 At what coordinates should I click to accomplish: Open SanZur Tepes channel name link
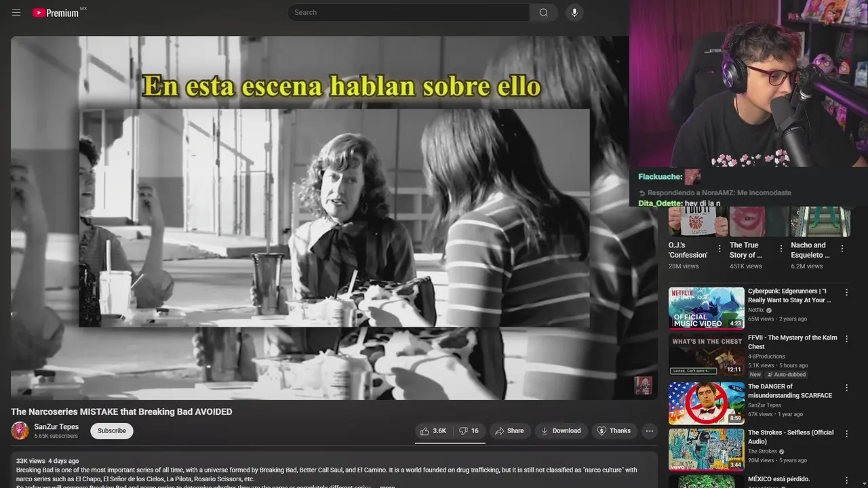tap(56, 426)
